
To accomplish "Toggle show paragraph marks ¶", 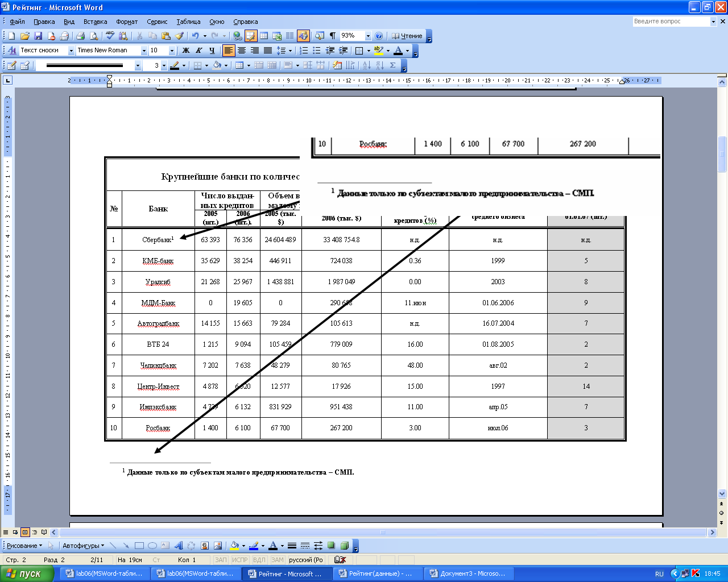I will [x=333, y=36].
